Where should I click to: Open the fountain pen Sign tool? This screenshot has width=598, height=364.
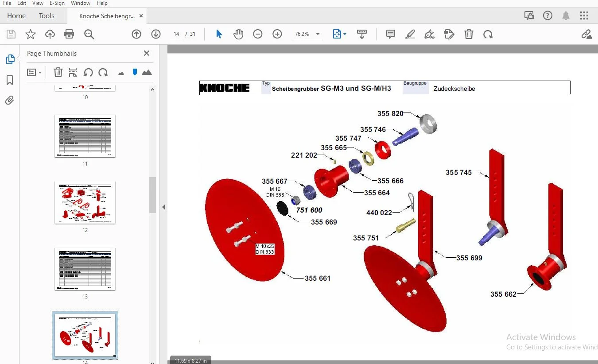point(429,34)
